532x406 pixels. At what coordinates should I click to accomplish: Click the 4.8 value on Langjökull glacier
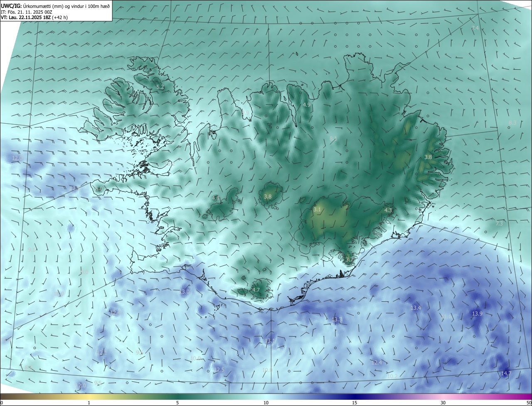(x=216, y=198)
